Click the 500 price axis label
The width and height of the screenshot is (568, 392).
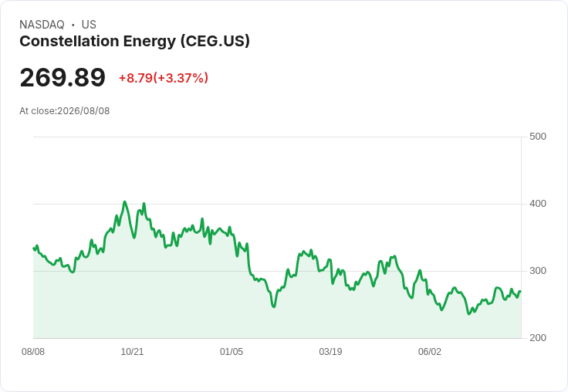538,137
